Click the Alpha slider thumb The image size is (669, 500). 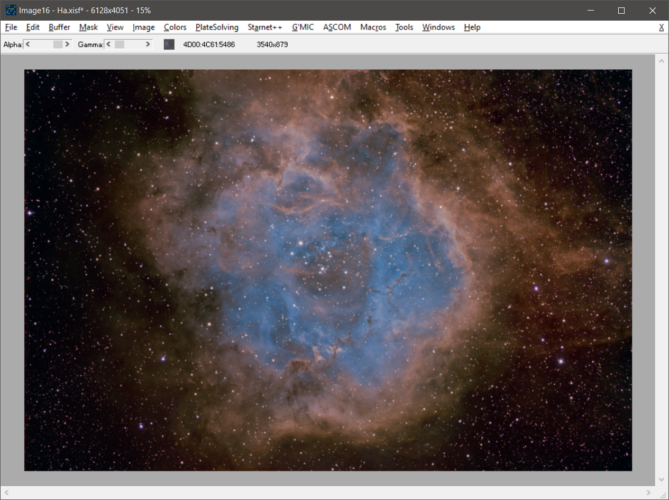coord(58,44)
